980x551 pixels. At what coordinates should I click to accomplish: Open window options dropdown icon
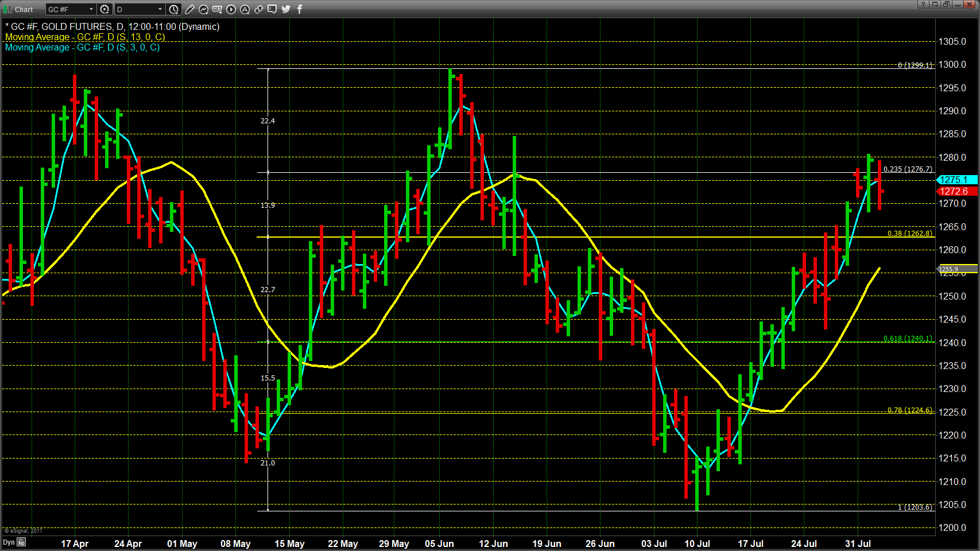935,4
